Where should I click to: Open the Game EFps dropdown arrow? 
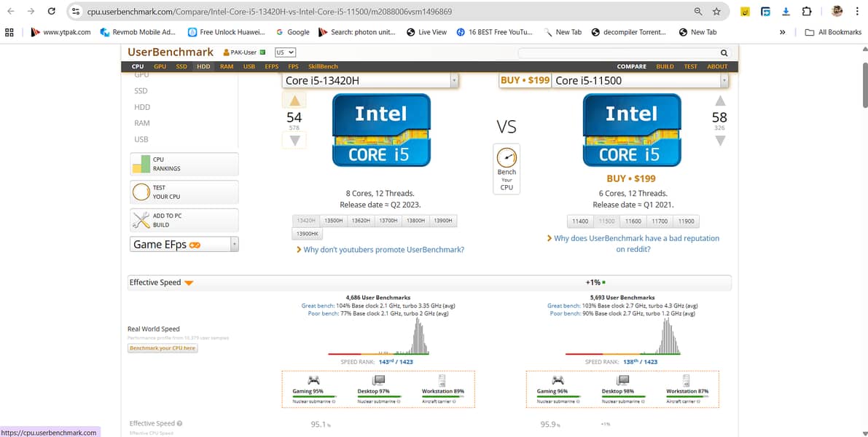[x=235, y=245]
